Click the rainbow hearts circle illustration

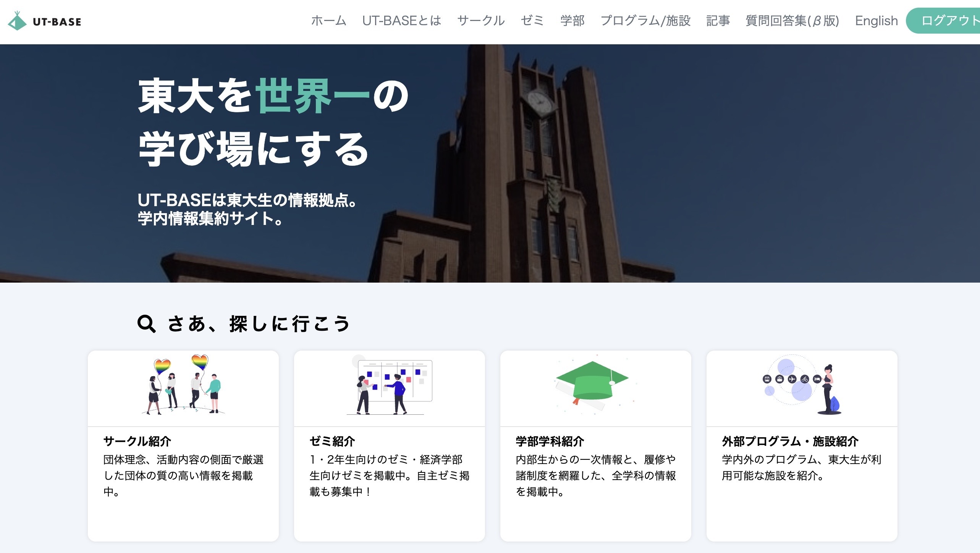pos(183,384)
